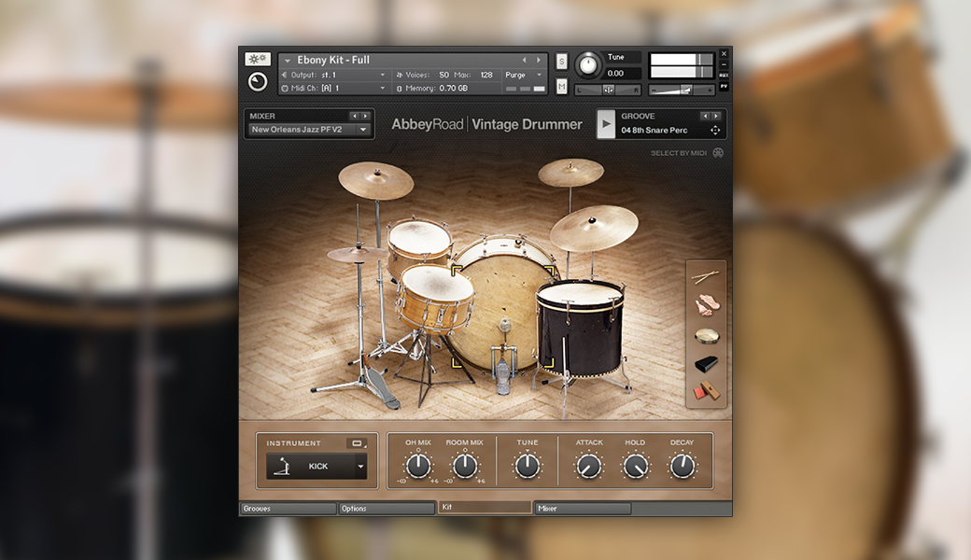971x560 pixels.
Task: Adjust the OH MIX knob
Action: [x=418, y=466]
